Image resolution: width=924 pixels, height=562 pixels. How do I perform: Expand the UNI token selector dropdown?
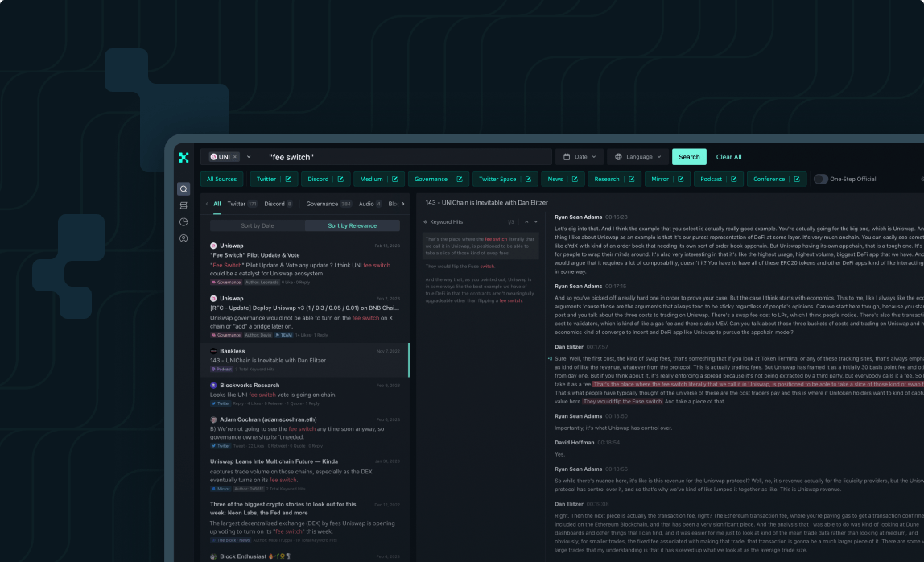(x=249, y=157)
